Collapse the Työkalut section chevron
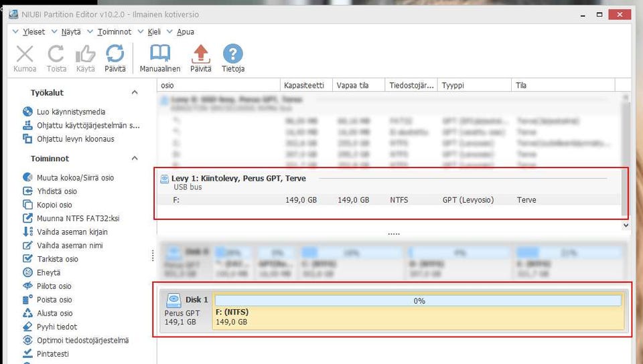 point(135,92)
